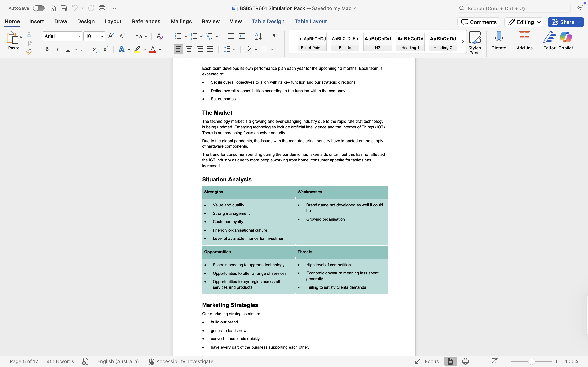Click the Format Painter brush icon
Image resolution: width=588 pixels, height=367 pixels.
pos(29,51)
